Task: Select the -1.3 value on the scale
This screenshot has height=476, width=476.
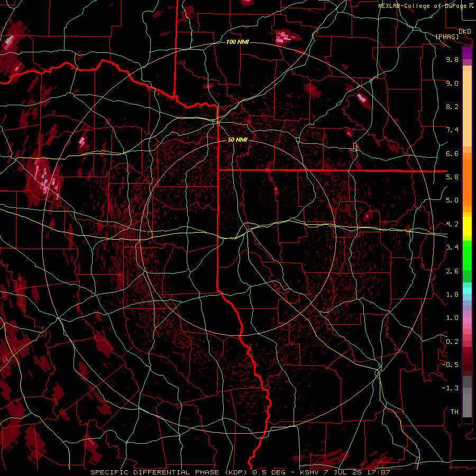Action: [450, 388]
